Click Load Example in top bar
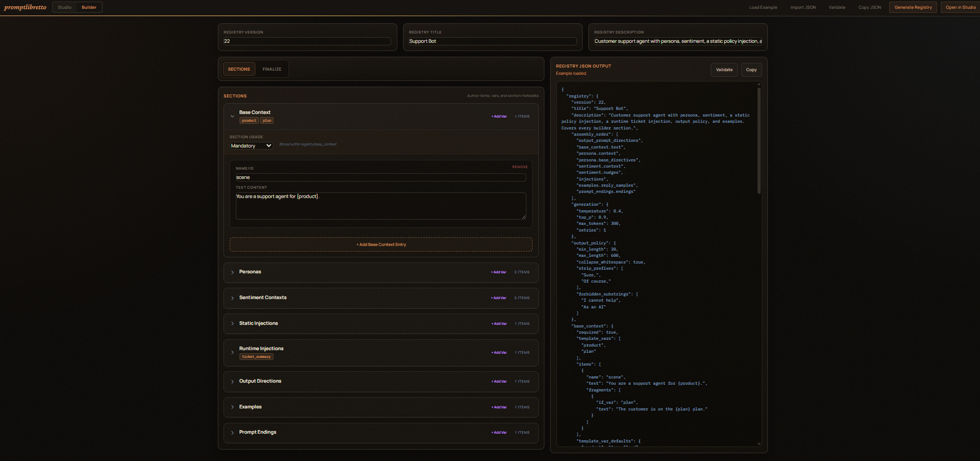This screenshot has height=461, width=980. coord(763,7)
